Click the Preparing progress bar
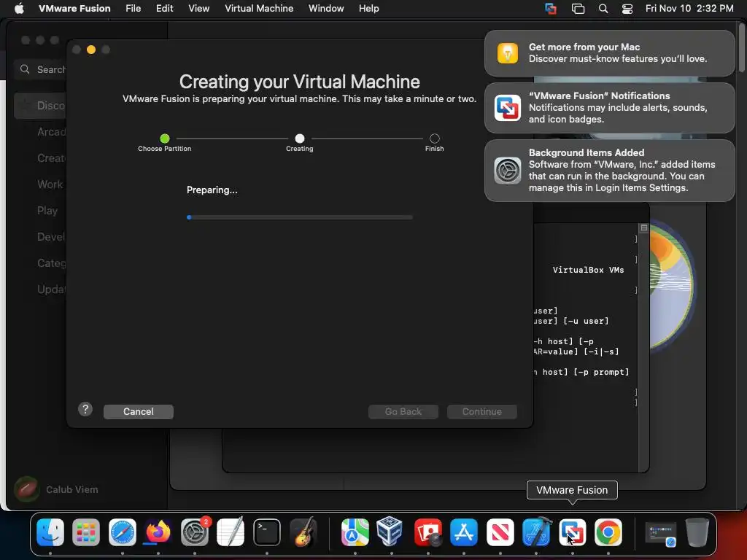The width and height of the screenshot is (747, 560). (x=300, y=217)
